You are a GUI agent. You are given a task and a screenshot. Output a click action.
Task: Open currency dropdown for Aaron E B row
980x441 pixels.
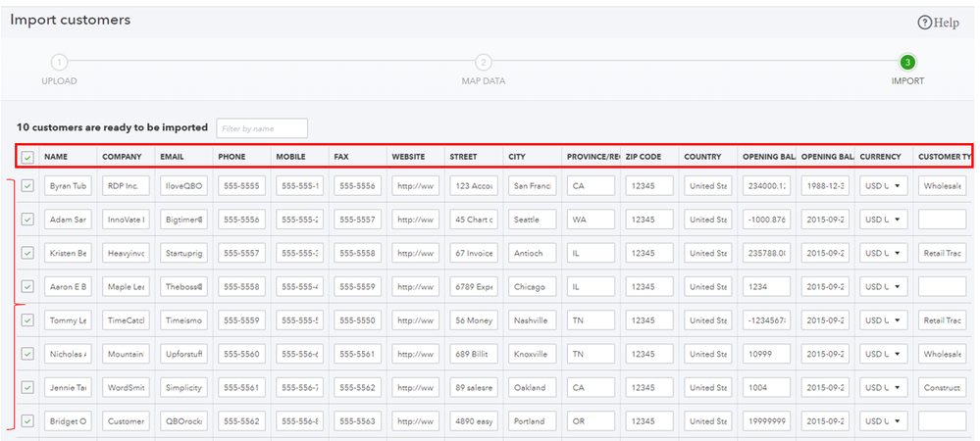point(884,287)
